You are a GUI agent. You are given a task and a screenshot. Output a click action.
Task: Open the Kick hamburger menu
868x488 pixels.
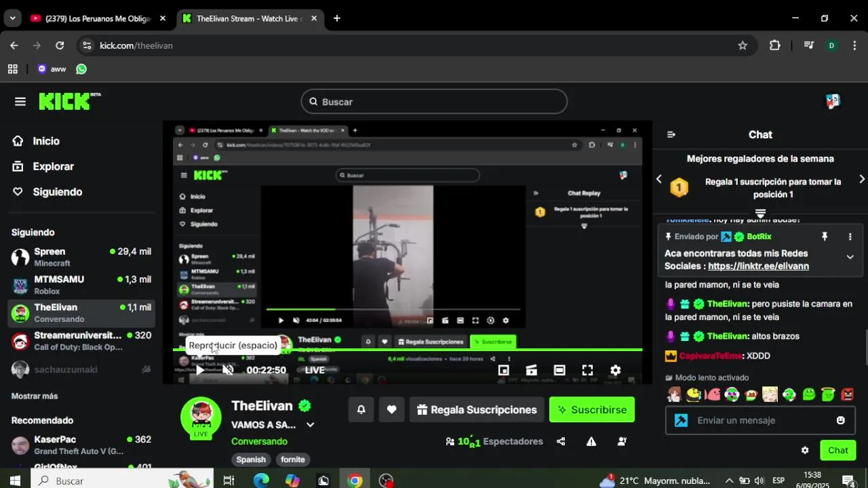(x=20, y=102)
